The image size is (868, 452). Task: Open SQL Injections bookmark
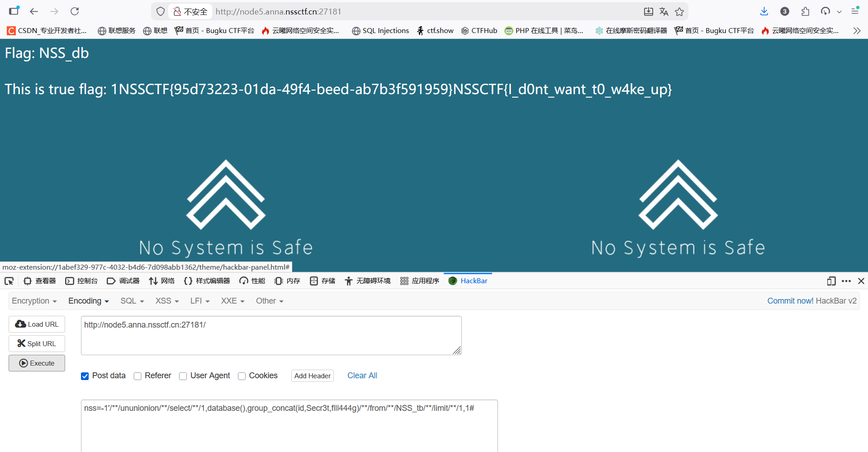(380, 31)
